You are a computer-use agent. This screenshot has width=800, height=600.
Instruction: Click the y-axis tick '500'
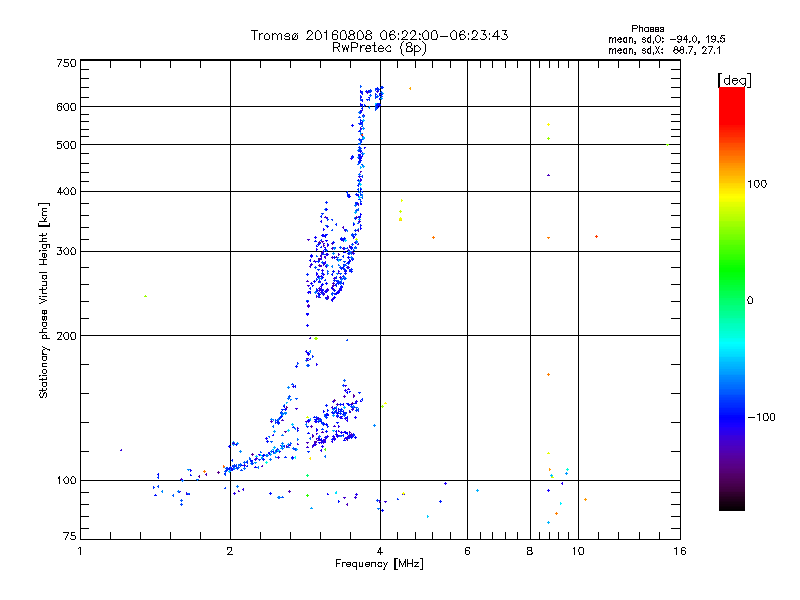point(66,145)
